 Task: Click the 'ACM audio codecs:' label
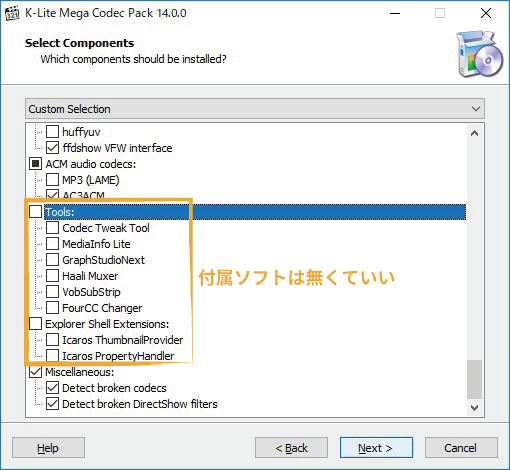pyautogui.click(x=91, y=164)
